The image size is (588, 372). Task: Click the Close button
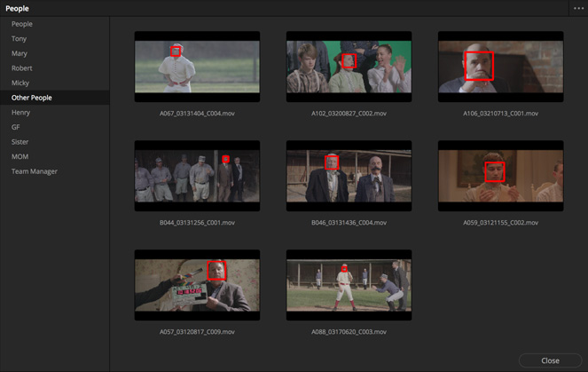(550, 360)
